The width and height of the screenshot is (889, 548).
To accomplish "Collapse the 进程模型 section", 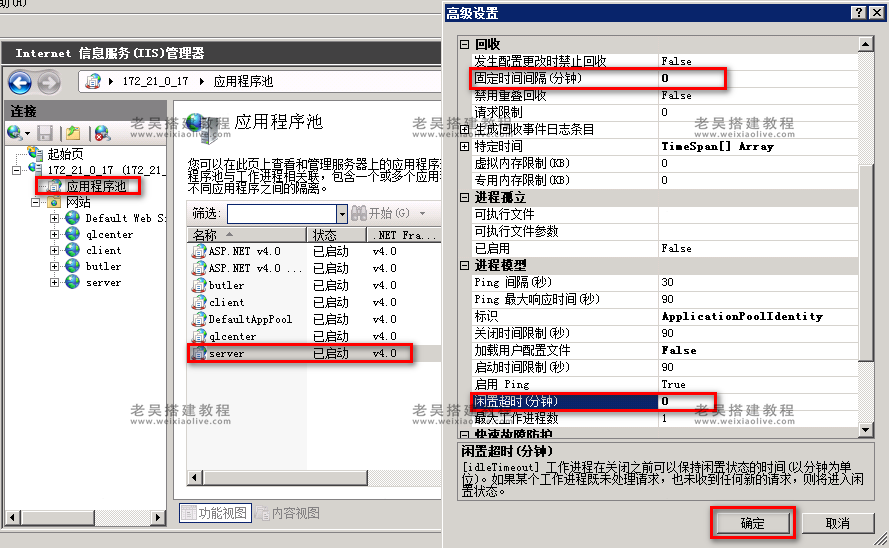I will (x=465, y=265).
